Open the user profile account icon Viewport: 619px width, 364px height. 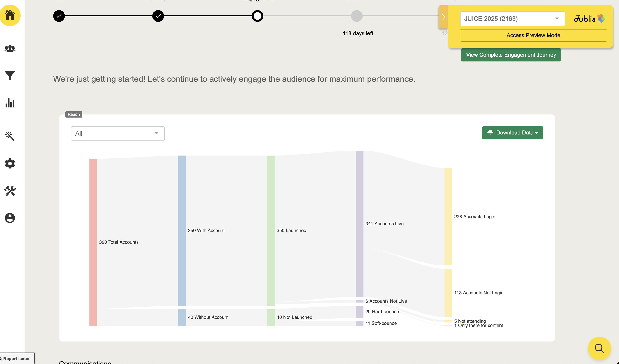pyautogui.click(x=10, y=218)
